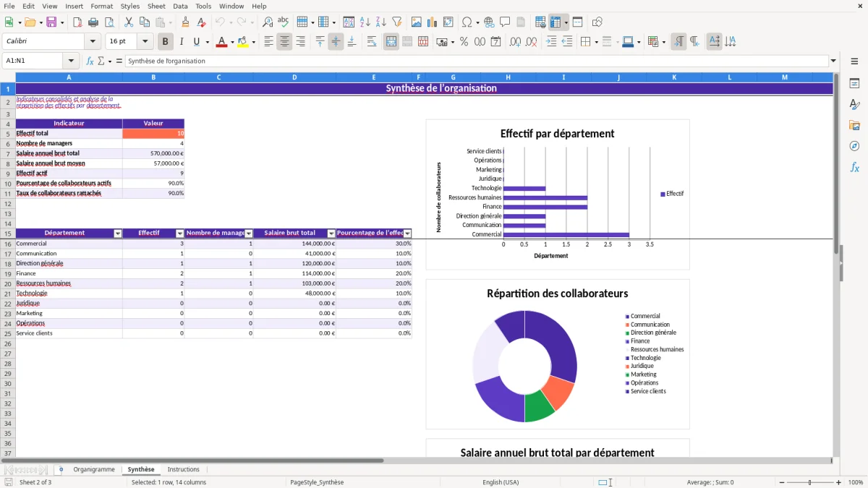Expand the Name Box dropdown

pyautogui.click(x=71, y=61)
